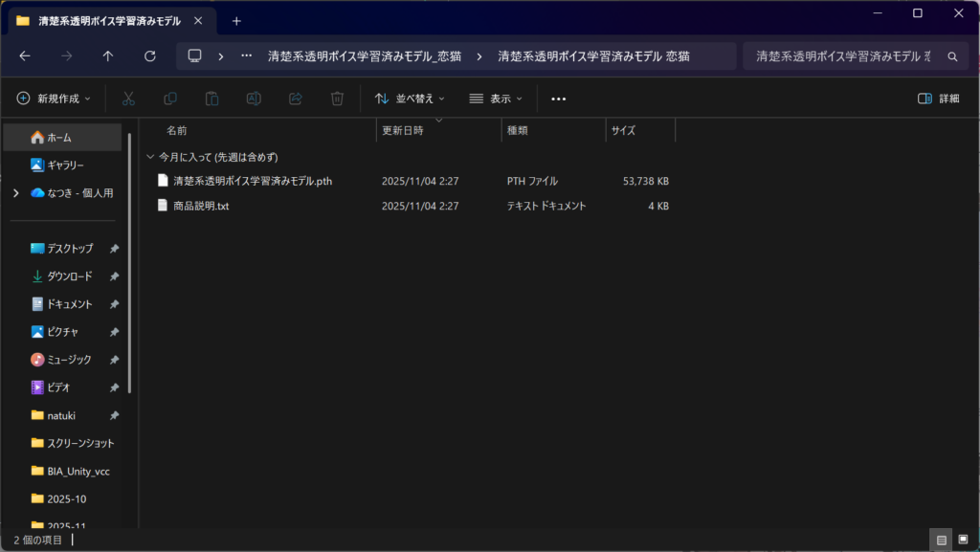Collapse the 今月に入って group
Screen dimensions: 980x552
(x=150, y=157)
